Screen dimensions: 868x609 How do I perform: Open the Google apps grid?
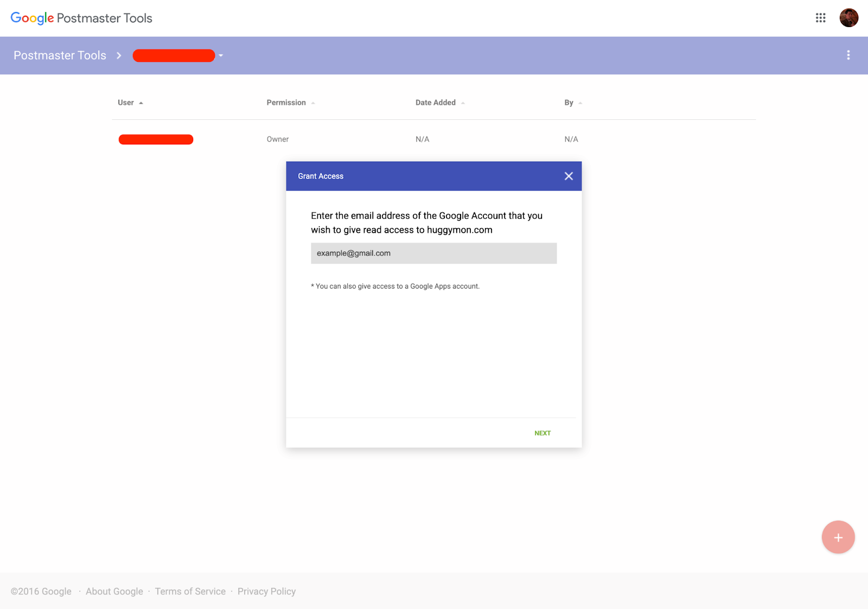tap(820, 18)
